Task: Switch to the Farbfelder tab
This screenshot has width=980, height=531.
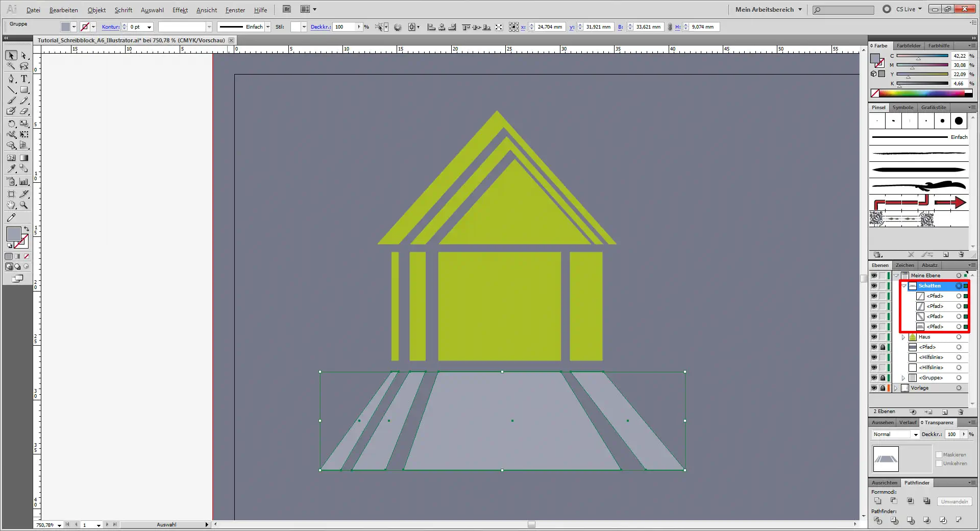Action: tap(908, 46)
